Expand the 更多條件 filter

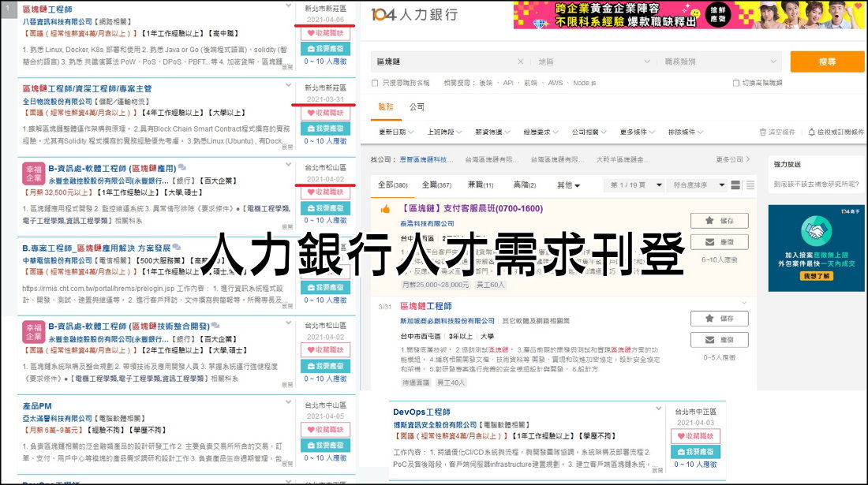[637, 132]
